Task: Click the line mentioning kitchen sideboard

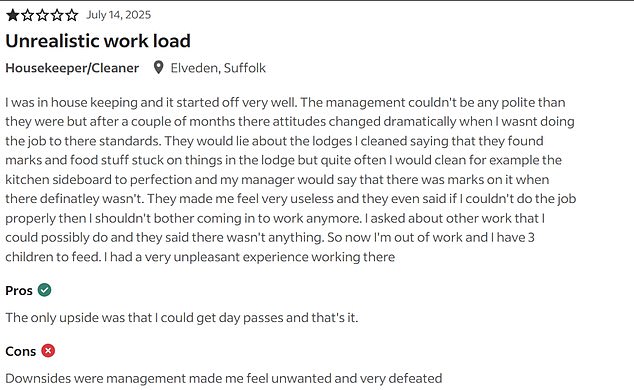Action: pos(277,180)
